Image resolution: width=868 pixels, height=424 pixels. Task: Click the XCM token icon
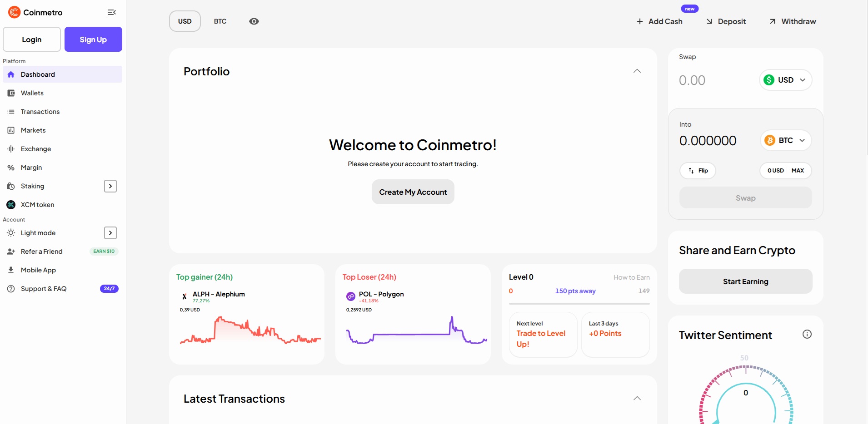tap(11, 205)
